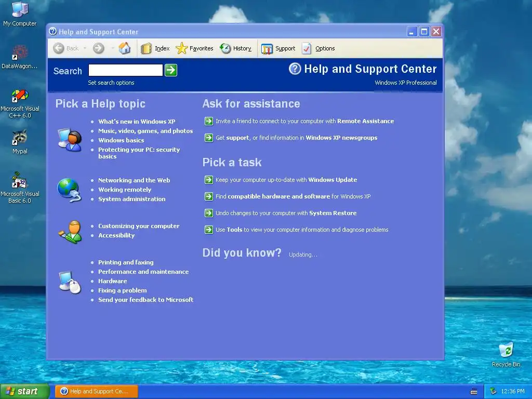
Task: Click green arrow beside System Restore
Action: pyautogui.click(x=209, y=213)
